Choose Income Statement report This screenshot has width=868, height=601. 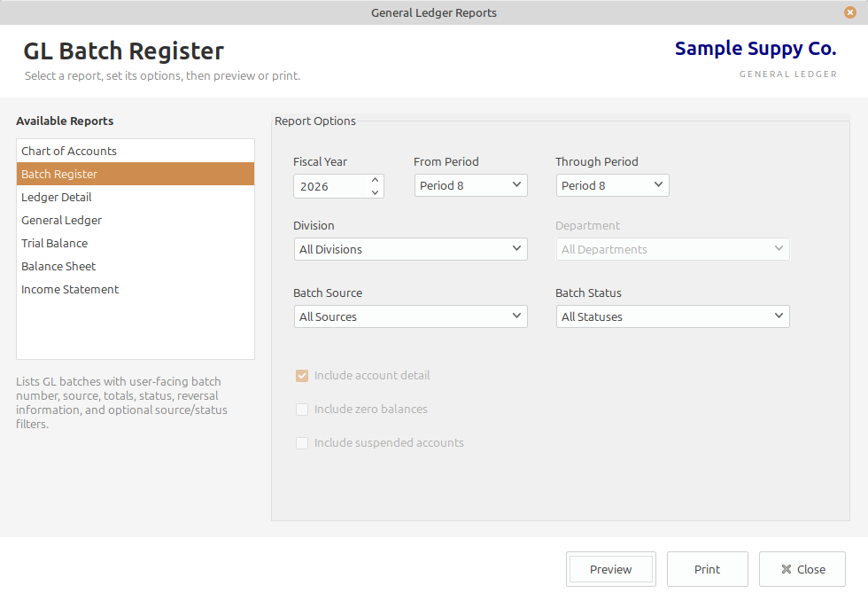135,289
